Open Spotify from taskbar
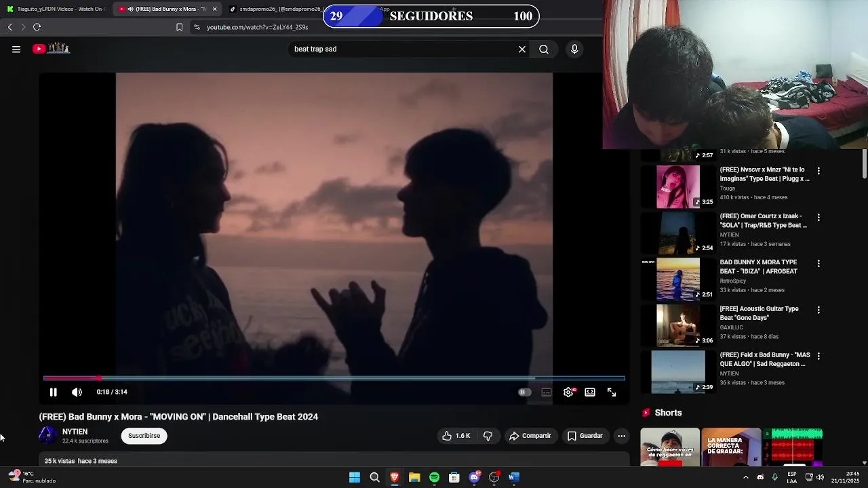Viewport: 868px width, 488px height. [435, 477]
